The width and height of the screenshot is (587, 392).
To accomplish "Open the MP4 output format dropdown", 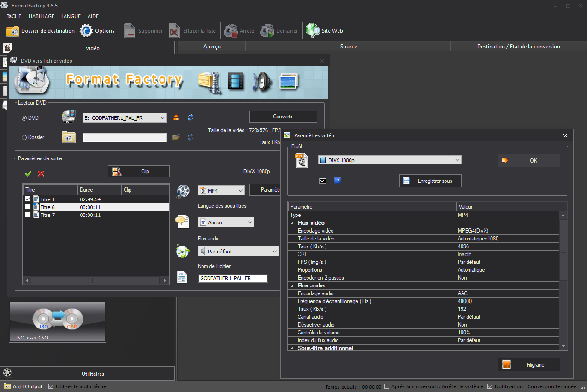I will point(221,190).
